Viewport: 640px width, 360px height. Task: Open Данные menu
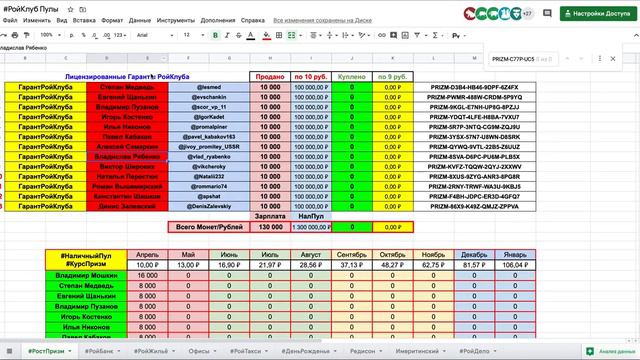tap(140, 20)
